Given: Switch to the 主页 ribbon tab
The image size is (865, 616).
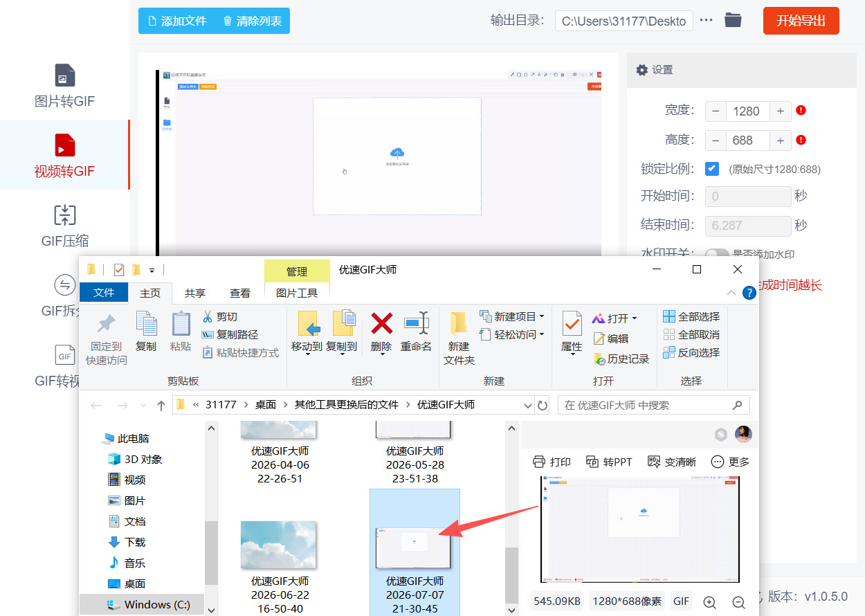Looking at the screenshot, I should [x=150, y=293].
